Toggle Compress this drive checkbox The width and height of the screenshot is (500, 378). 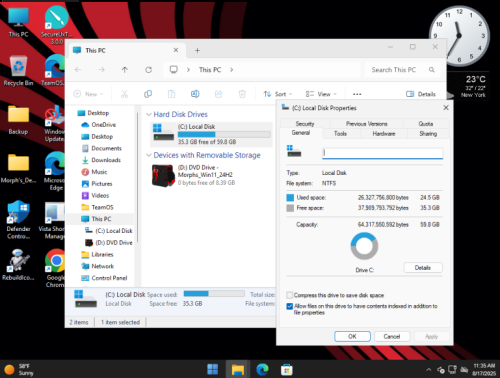pos(290,295)
